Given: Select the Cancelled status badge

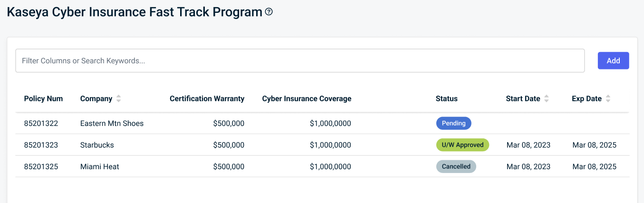Looking at the screenshot, I should pyautogui.click(x=456, y=166).
